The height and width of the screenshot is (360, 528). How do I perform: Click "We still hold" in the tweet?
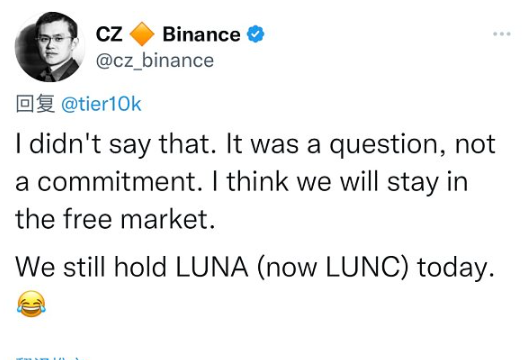click(x=91, y=267)
